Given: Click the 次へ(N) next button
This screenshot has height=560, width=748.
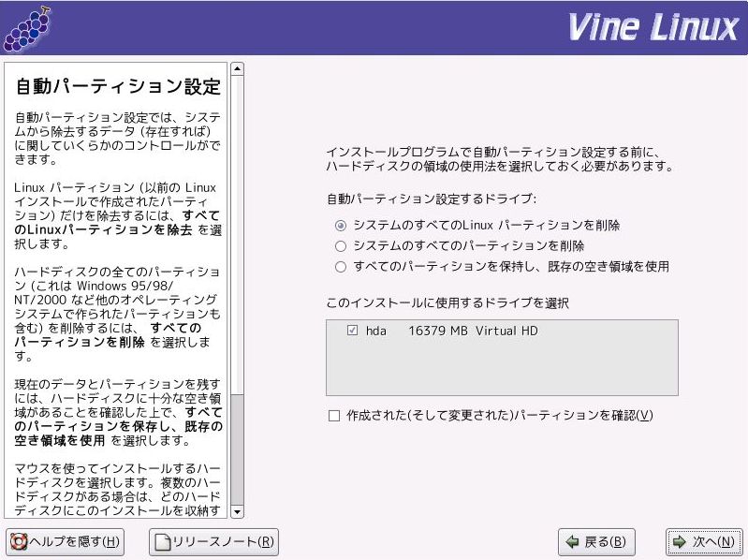Looking at the screenshot, I should point(704,542).
